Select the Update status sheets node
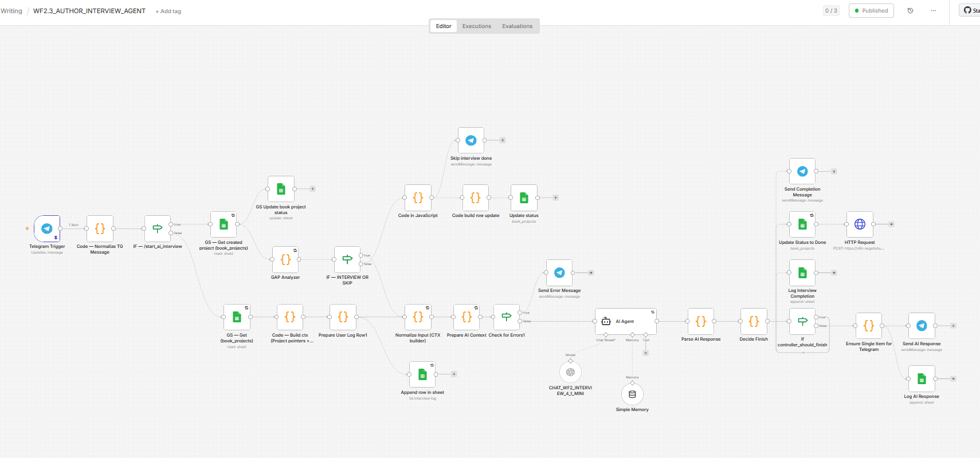Screen dimensions: 980x458 tap(524, 198)
